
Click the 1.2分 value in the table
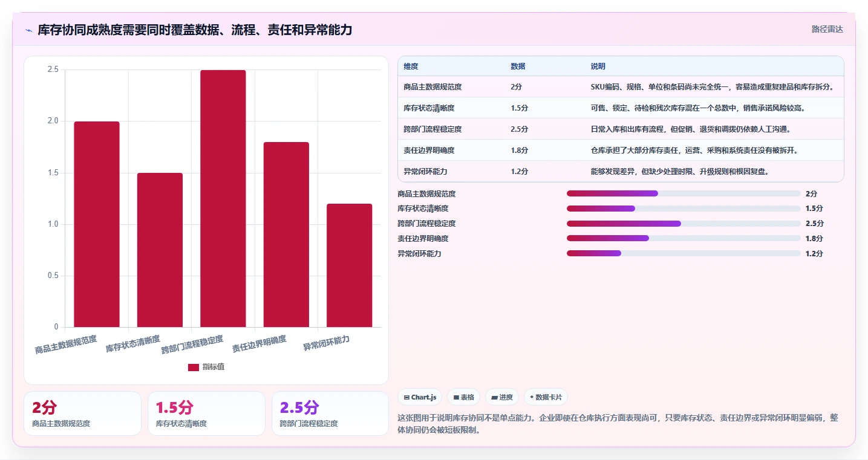point(519,172)
